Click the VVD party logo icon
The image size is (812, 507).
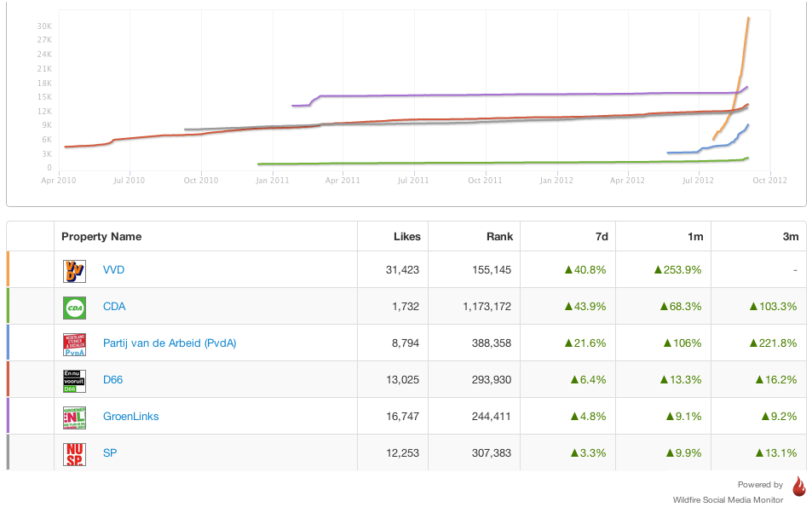[x=75, y=271]
